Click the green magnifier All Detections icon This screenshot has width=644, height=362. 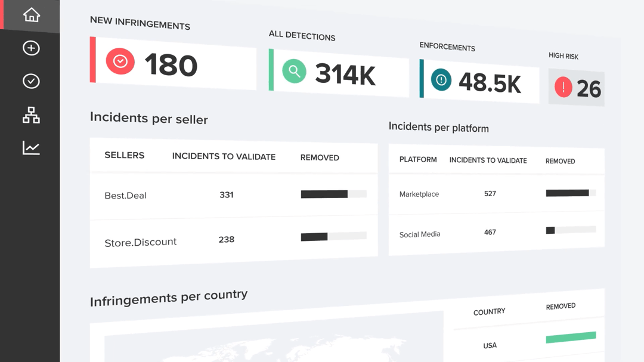pyautogui.click(x=294, y=72)
